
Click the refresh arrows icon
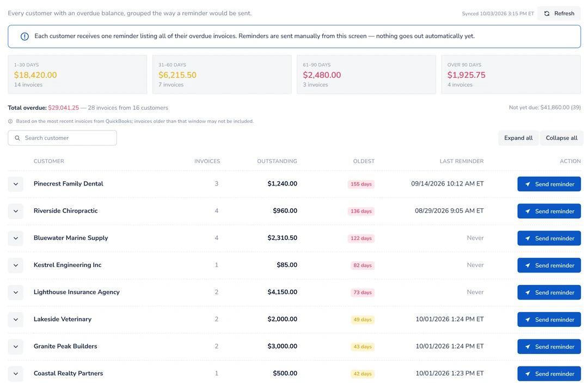[547, 14]
